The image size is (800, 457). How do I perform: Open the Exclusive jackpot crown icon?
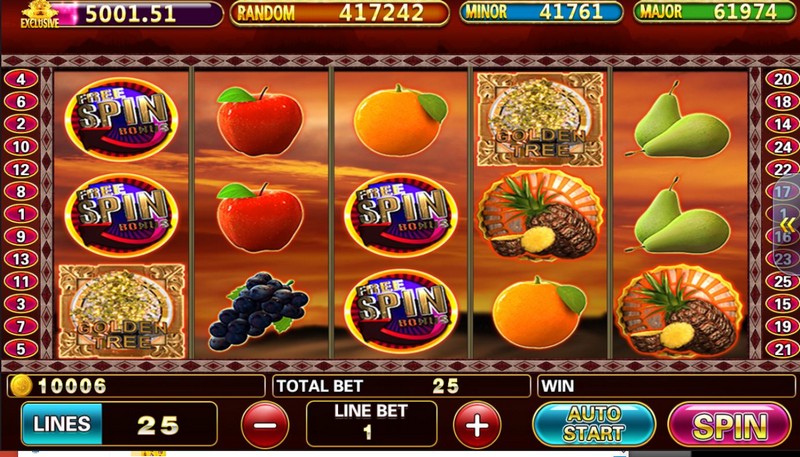click(39, 14)
